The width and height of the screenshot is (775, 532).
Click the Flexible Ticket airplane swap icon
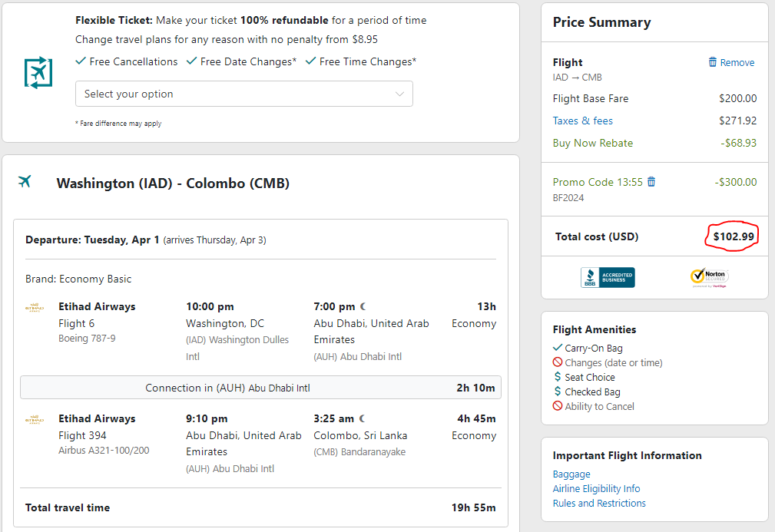(x=38, y=73)
